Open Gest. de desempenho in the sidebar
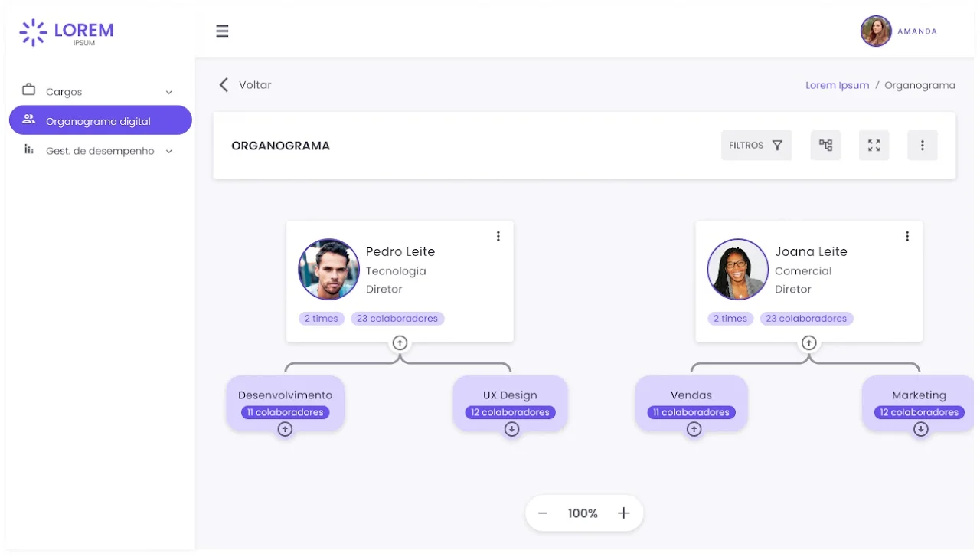The image size is (980, 557). tap(100, 150)
